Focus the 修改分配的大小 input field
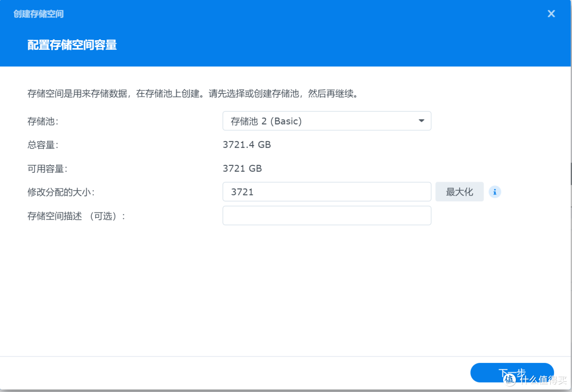This screenshot has width=572, height=392. [x=327, y=192]
